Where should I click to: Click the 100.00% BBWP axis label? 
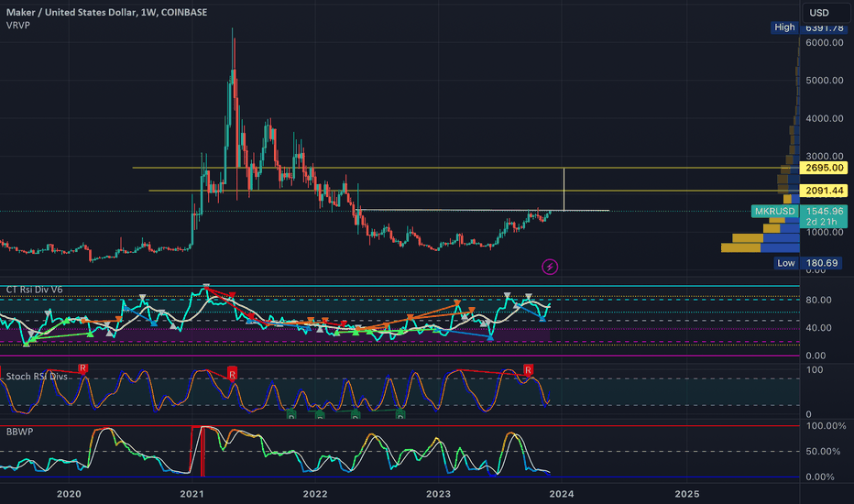[826, 425]
